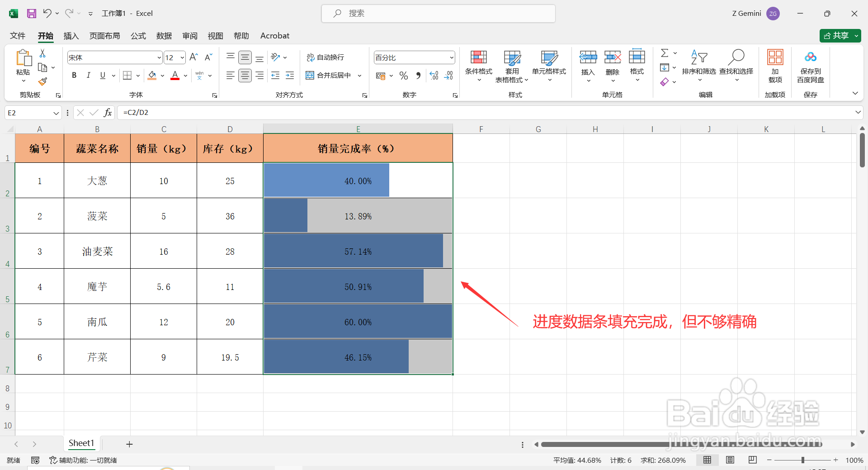Open the Acrobat ribbon tab

tap(274, 36)
